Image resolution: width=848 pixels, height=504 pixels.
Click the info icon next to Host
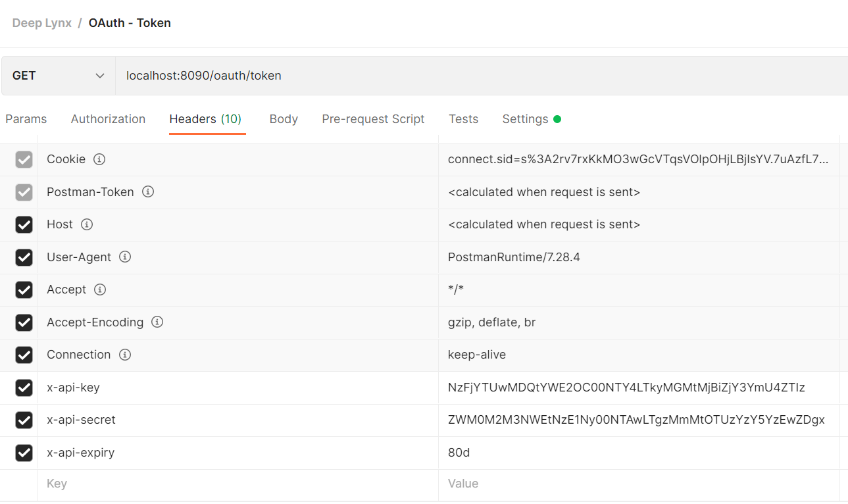[x=87, y=224]
